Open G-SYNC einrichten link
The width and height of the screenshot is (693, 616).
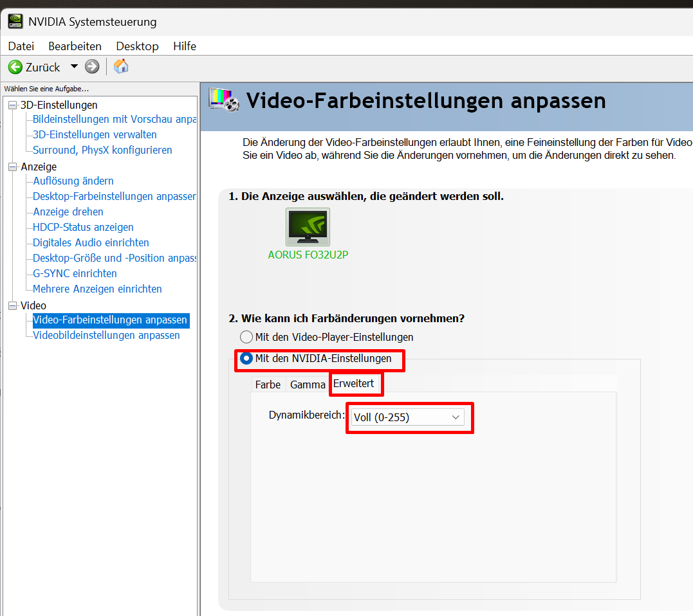(75, 274)
